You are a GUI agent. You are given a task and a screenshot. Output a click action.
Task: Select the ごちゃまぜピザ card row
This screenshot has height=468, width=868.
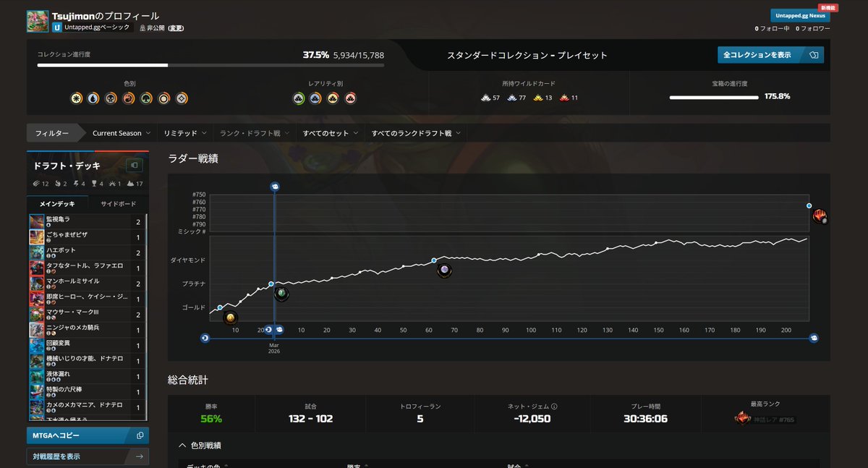point(87,237)
